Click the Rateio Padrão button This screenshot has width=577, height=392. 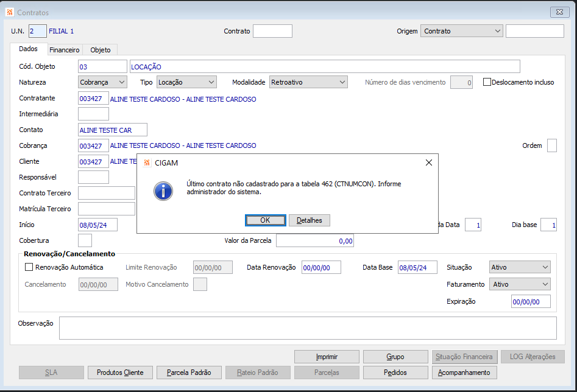point(258,372)
